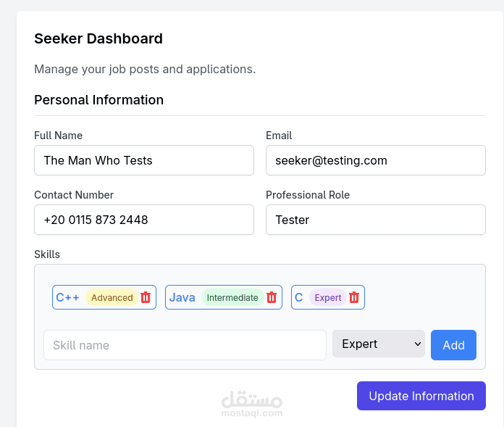The image size is (504, 427).
Task: Click the Add skill button
Action: coord(453,345)
